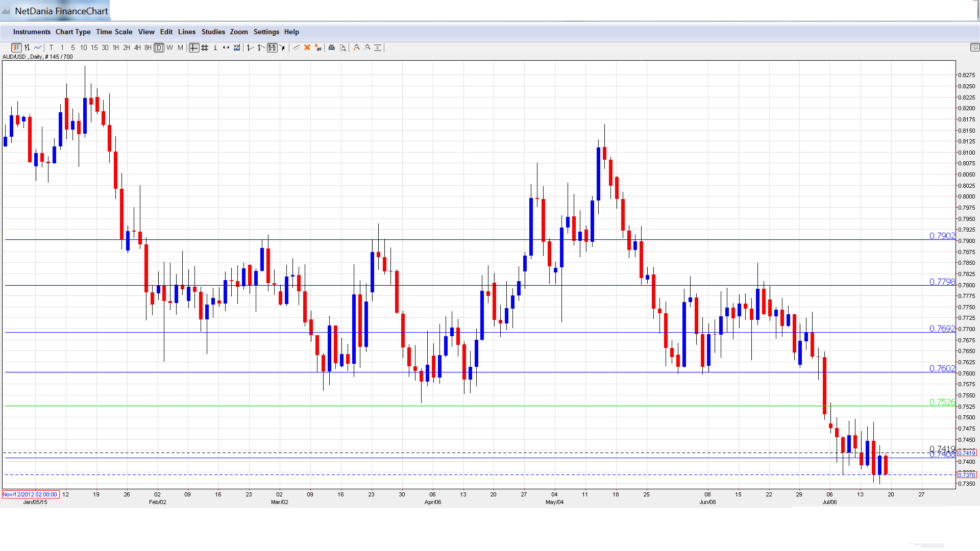Select the 4H time scale button
The image size is (980, 551).
pyautogui.click(x=137, y=47)
